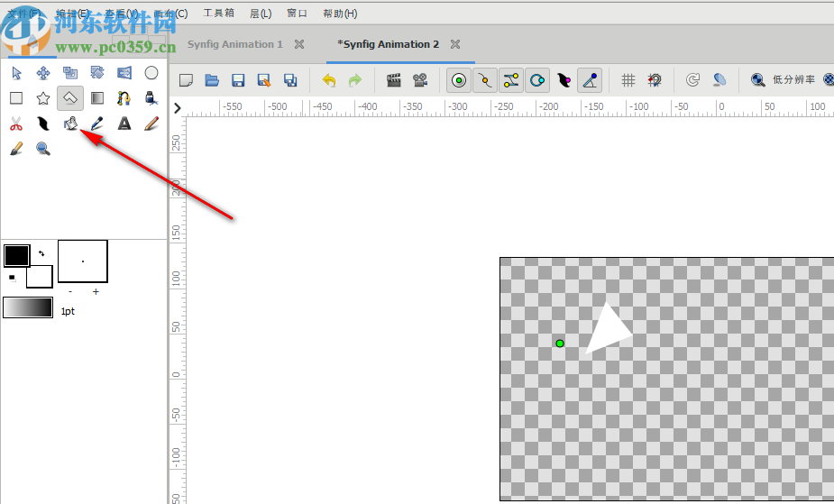Select the Rotate tool
This screenshot has width=834, height=504.
(96, 73)
